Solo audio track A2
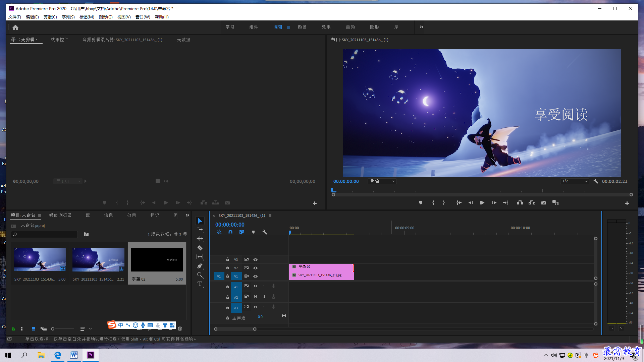This screenshot has height=362, width=644. (x=264, y=297)
